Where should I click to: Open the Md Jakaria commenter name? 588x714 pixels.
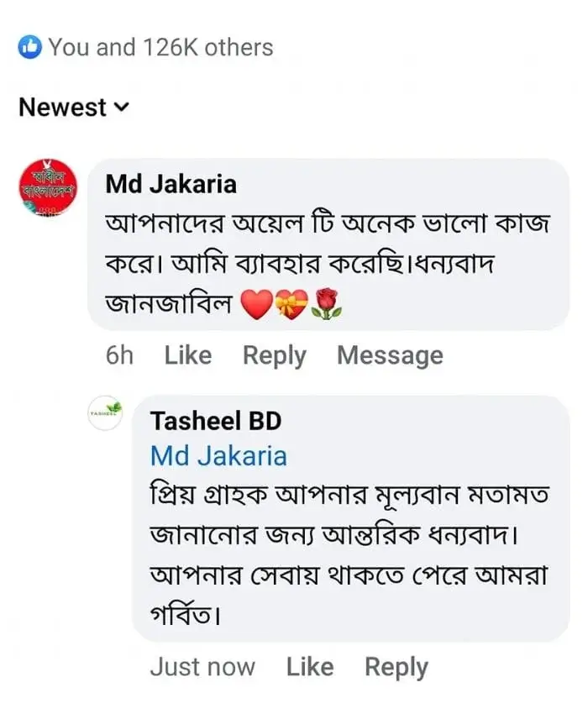(x=171, y=183)
